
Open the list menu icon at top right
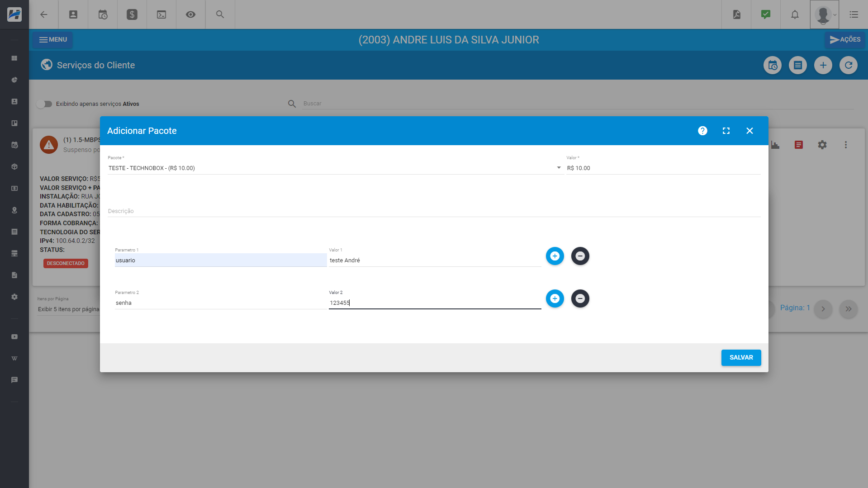854,14
